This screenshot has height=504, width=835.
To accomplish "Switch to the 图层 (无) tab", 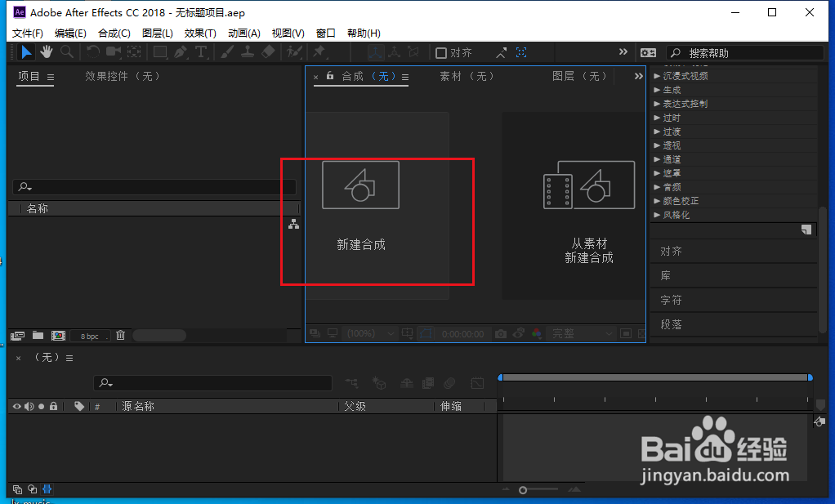I will [x=579, y=76].
